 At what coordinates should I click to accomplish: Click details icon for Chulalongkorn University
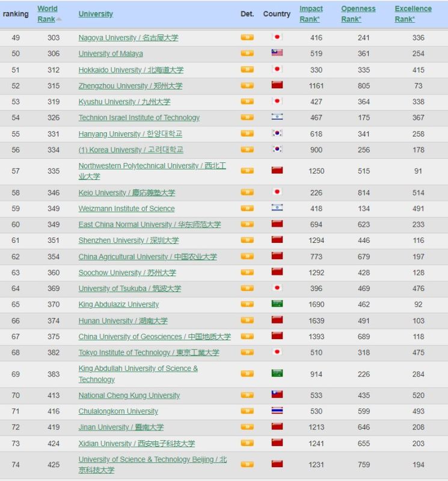click(247, 411)
